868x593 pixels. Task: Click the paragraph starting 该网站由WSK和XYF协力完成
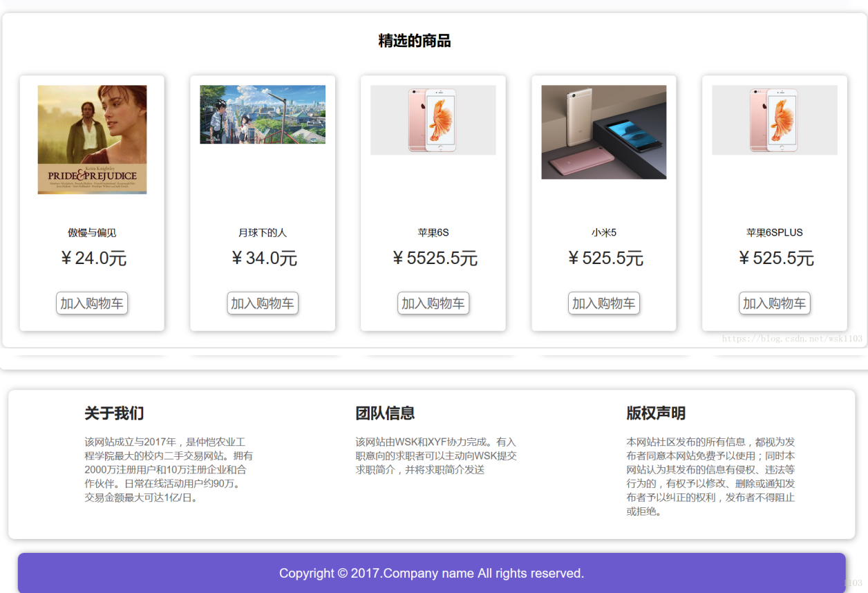437,455
